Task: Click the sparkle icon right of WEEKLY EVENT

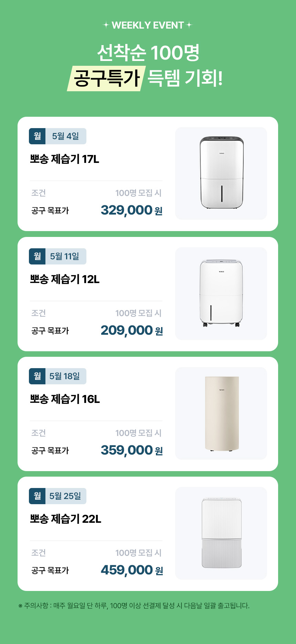Action: [x=189, y=25]
